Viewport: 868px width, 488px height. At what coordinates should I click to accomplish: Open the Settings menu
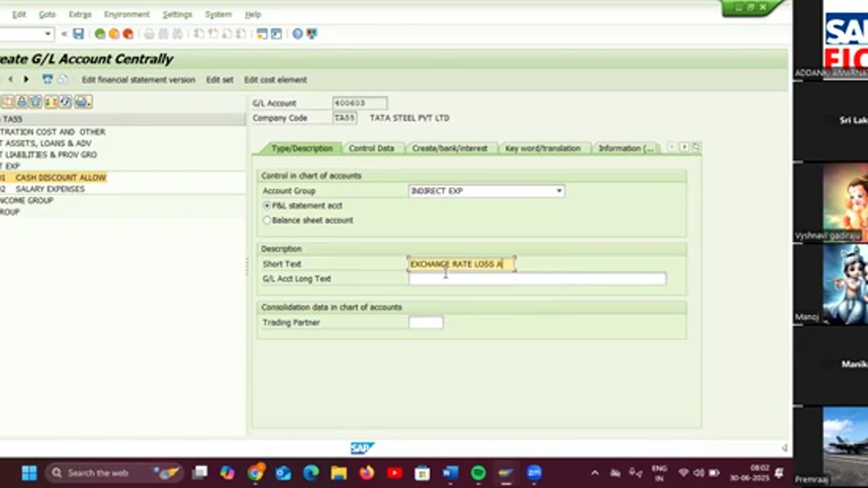(177, 14)
